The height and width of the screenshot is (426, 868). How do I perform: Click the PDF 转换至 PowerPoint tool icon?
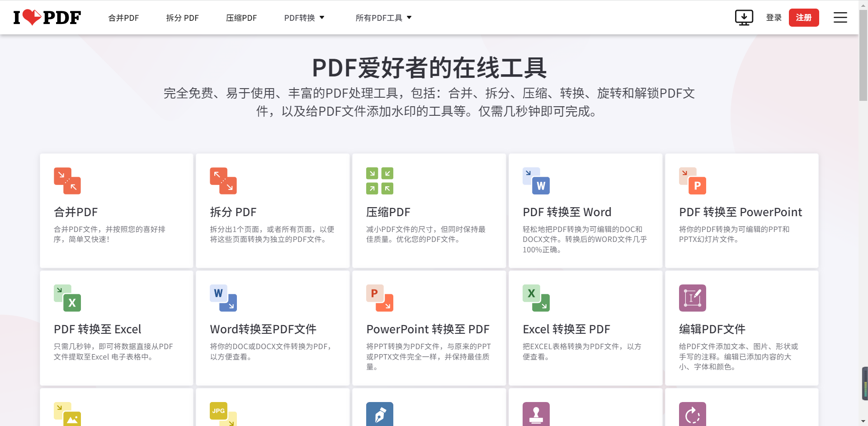(x=693, y=180)
